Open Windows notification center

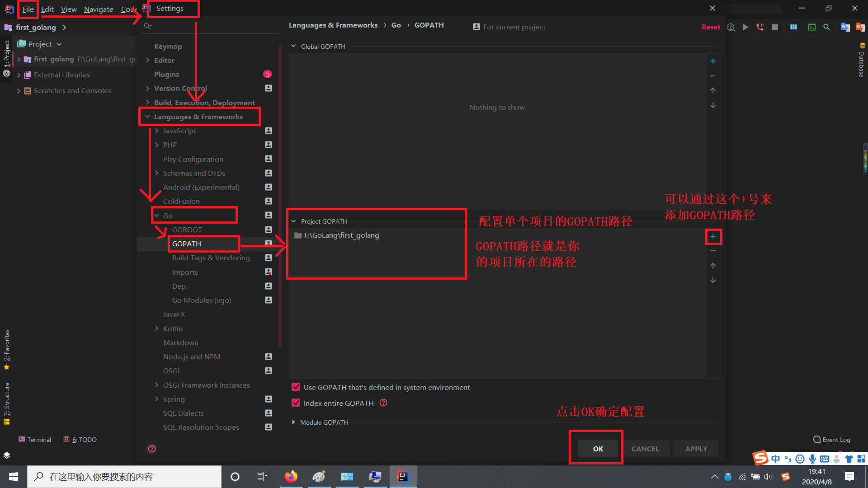point(849,476)
